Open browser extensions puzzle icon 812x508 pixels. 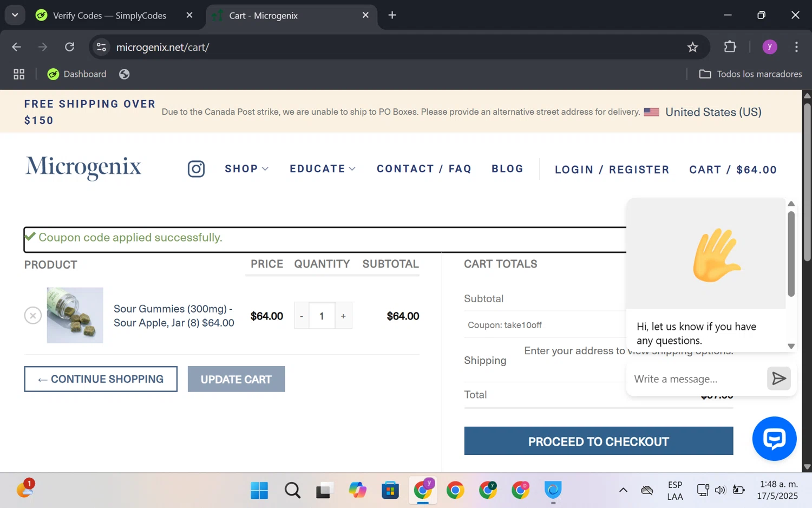730,47
